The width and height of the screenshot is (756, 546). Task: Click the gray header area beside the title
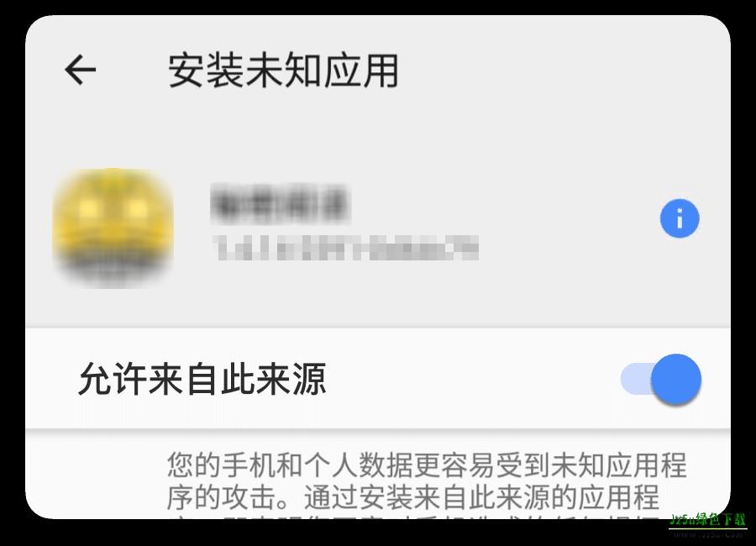(564, 71)
